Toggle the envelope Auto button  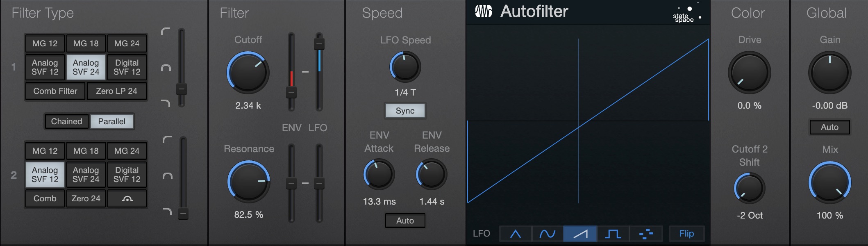click(405, 221)
